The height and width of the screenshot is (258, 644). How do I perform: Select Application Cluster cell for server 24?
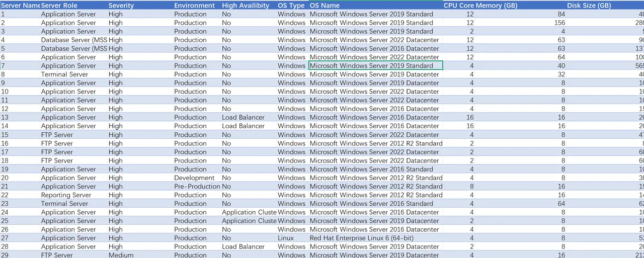tap(249, 212)
